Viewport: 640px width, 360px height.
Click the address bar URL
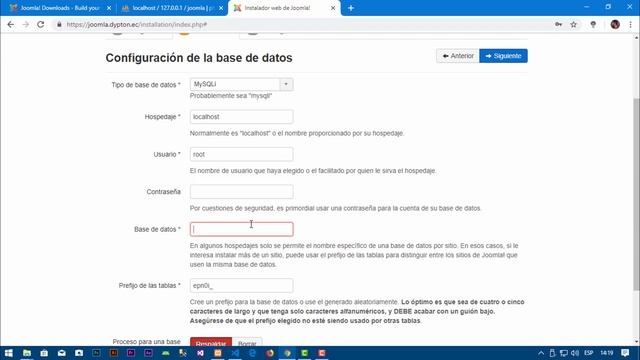pyautogui.click(x=137, y=24)
